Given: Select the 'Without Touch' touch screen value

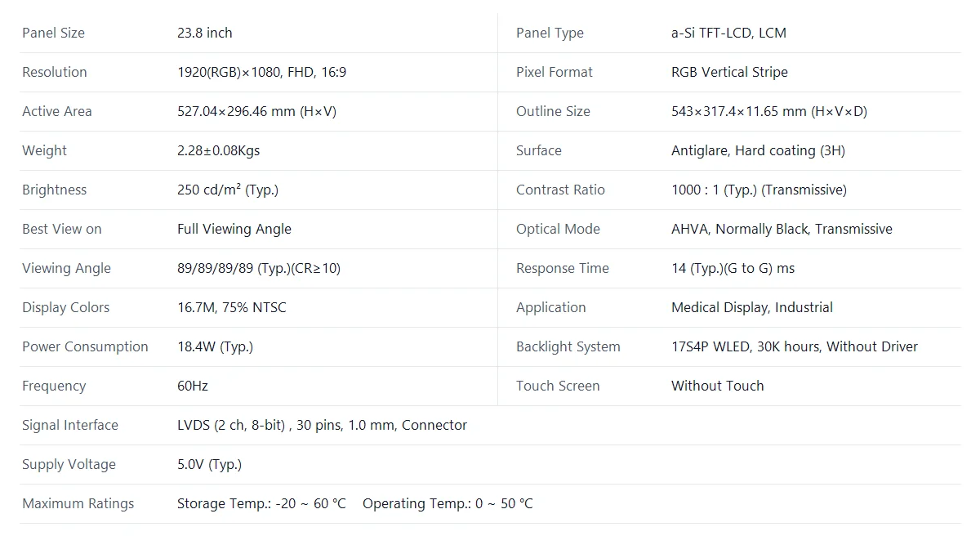Looking at the screenshot, I should tap(718, 386).
